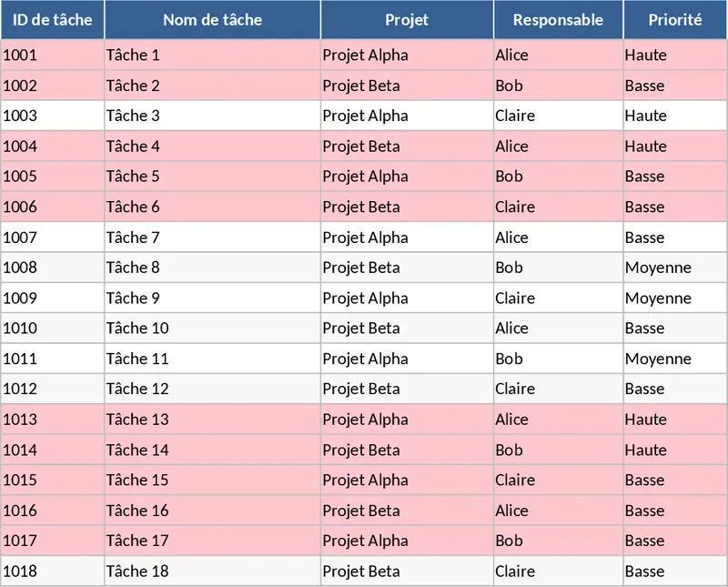Click the "Tâche 10" name cell
This screenshot has height=587, width=728.
[x=137, y=329]
